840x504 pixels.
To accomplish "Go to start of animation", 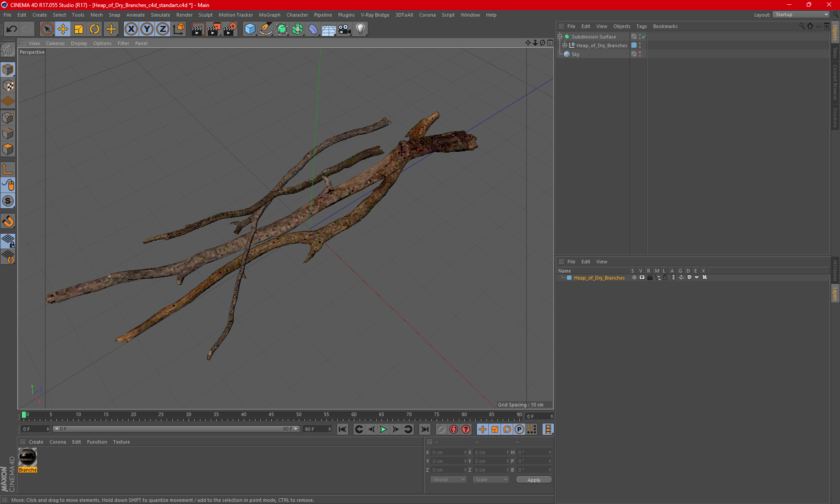I will coord(342,429).
